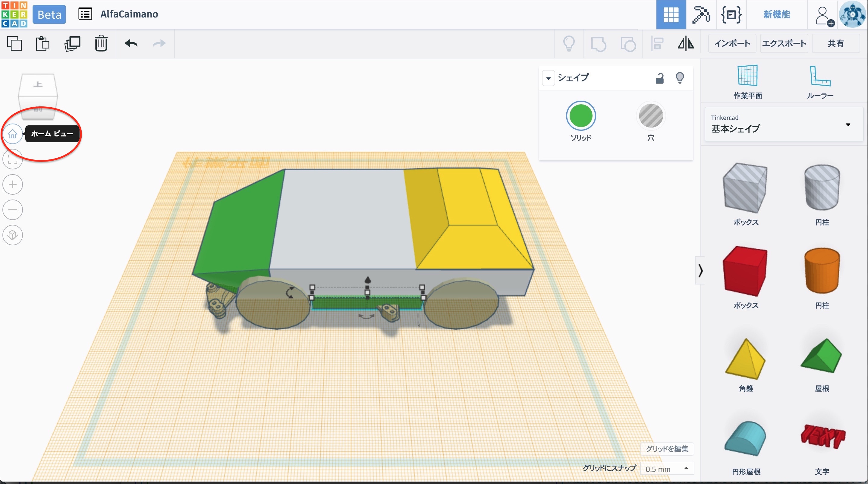Click the Duplicate icon in toolbar

72,43
